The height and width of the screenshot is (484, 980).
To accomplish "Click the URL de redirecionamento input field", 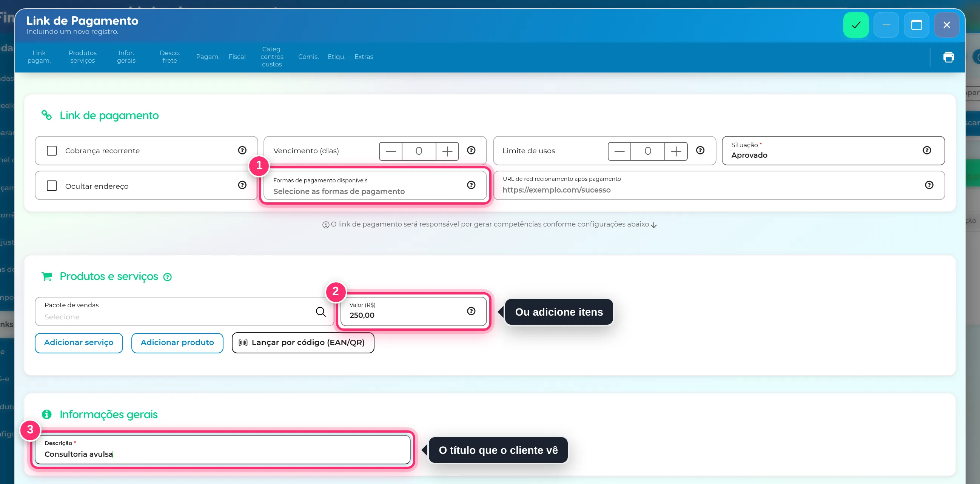I will coord(719,186).
